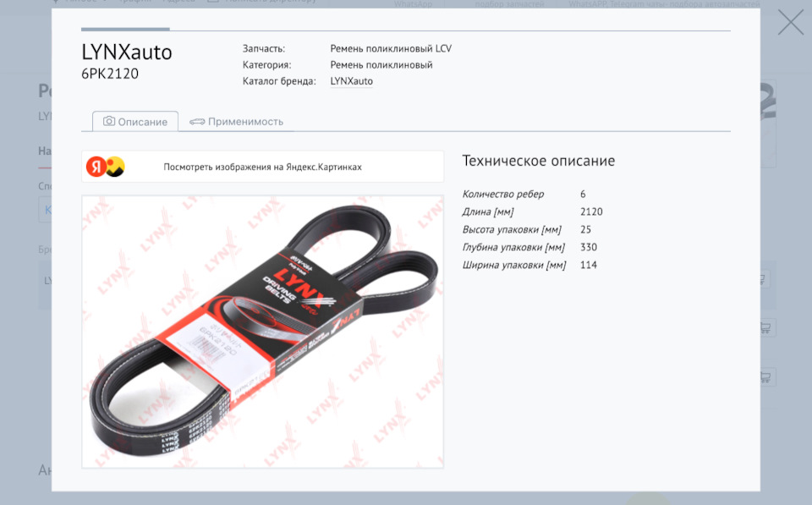
Task: Click the Количество ребер label
Action: [x=502, y=194]
